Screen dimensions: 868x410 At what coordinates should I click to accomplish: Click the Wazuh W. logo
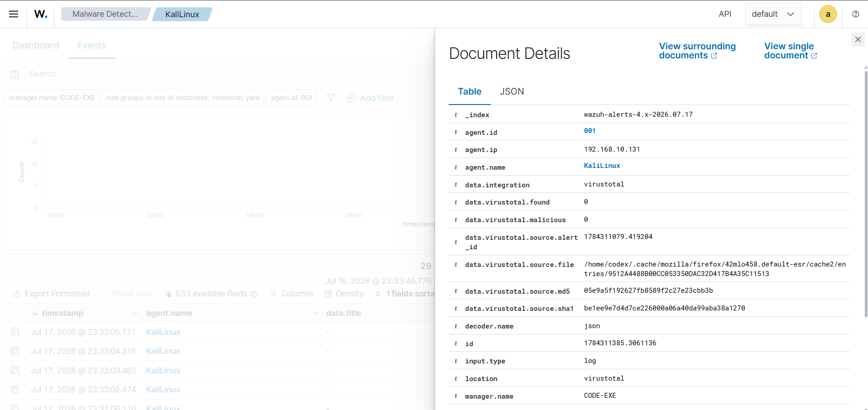coord(41,14)
